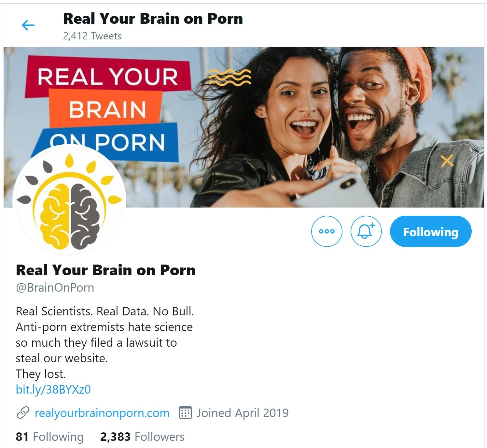This screenshot has height=448, width=487.
Task: Click the yellow wavy lines in banner
Action: click(230, 77)
